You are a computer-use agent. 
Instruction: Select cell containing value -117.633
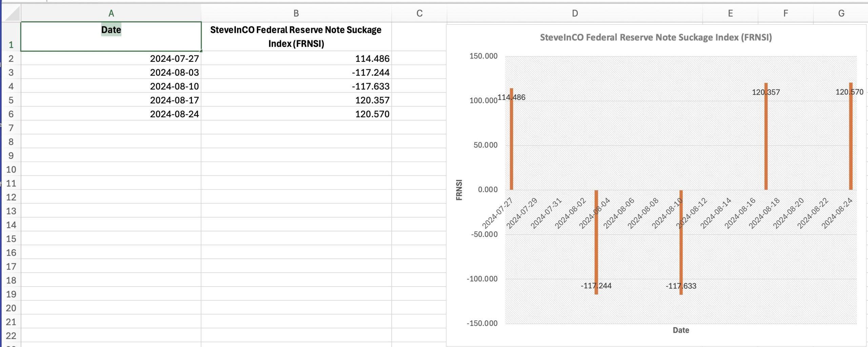coord(296,86)
